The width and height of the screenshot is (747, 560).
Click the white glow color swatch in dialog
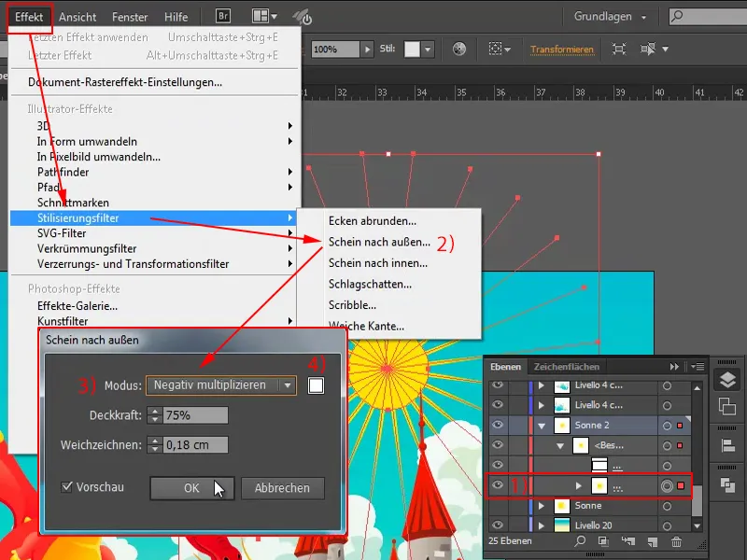316,385
